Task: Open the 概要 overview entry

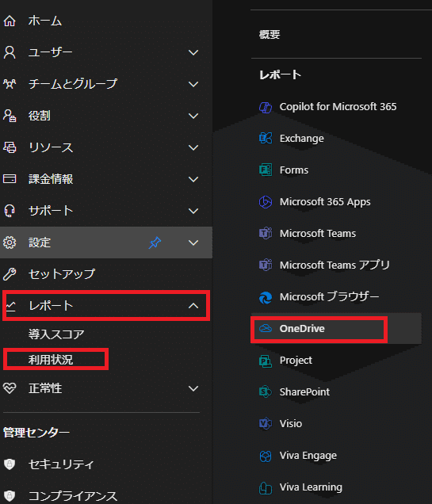Action: click(x=270, y=34)
